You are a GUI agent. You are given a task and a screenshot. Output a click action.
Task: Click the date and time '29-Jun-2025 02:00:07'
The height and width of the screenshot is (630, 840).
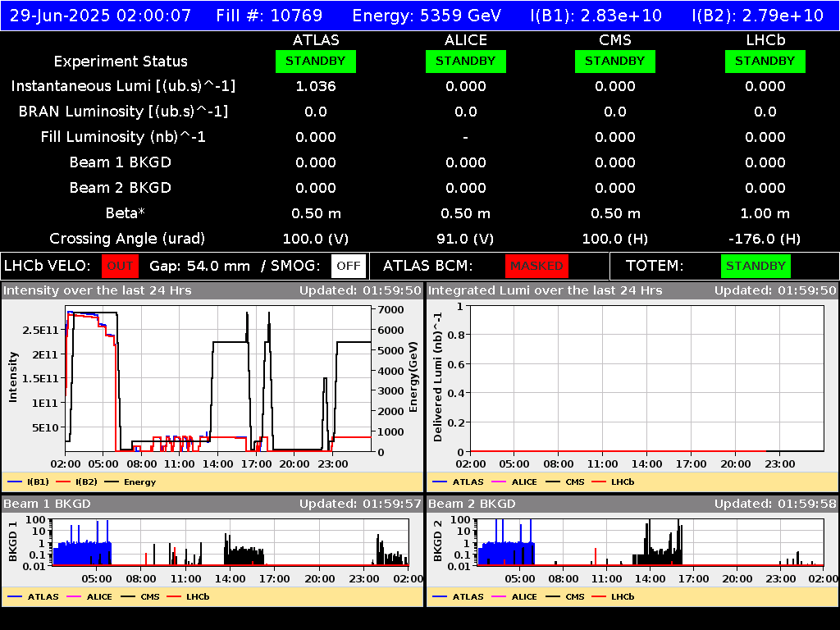(x=100, y=15)
